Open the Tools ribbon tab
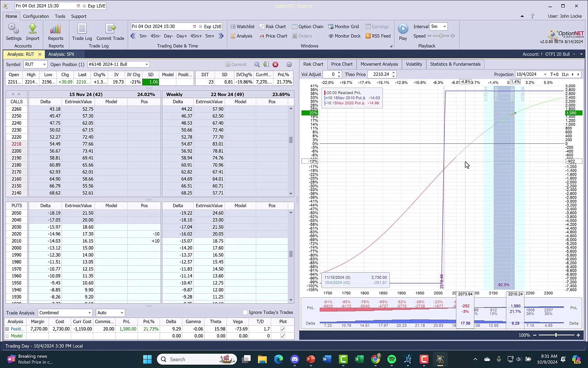Image resolution: width=588 pixels, height=368 pixels. (x=60, y=16)
